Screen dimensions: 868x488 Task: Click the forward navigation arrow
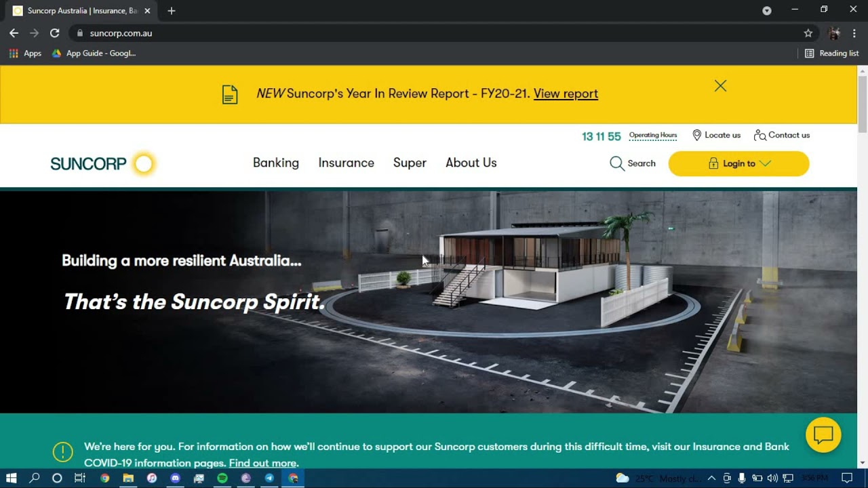35,33
